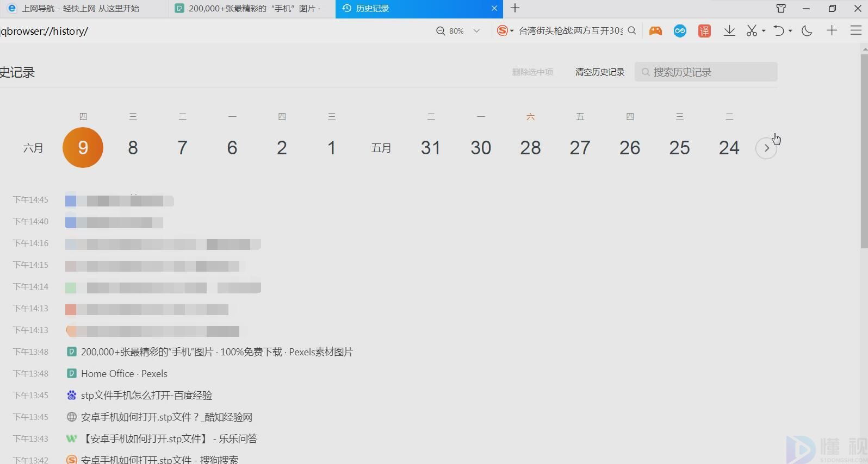Click the vertical scrollbar thumb
The image size is (868, 464).
click(864, 151)
